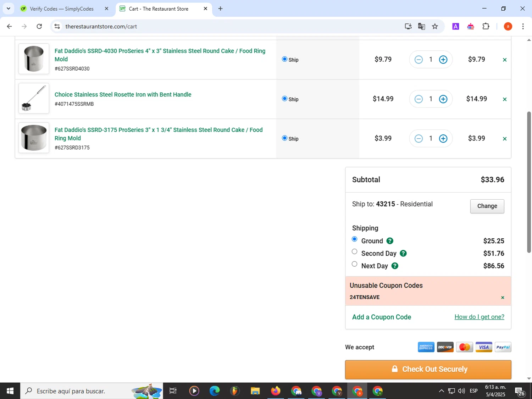Reload the cart page
Screen dimensions: 532x399
pos(39,26)
